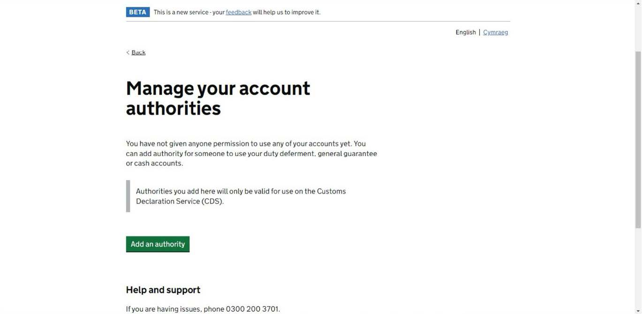The width and height of the screenshot is (644, 314).
Task: Select the English language option
Action: pyautogui.click(x=465, y=32)
